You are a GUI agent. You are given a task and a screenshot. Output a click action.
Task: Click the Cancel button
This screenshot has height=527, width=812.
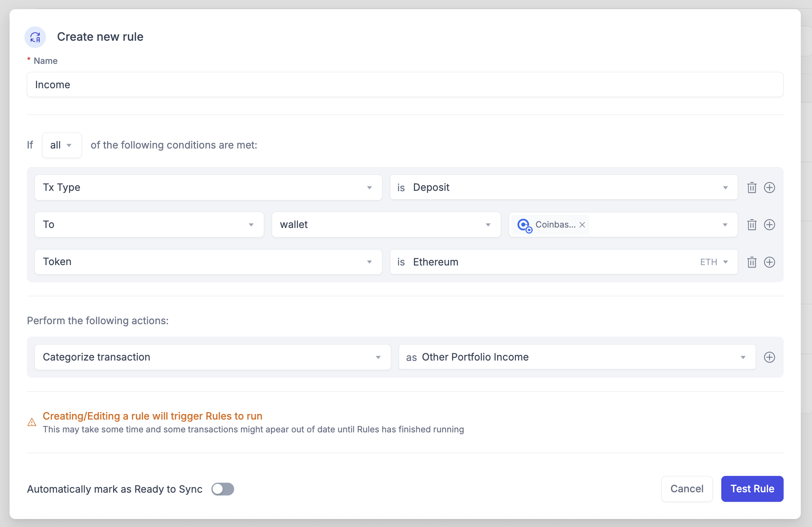coord(687,489)
